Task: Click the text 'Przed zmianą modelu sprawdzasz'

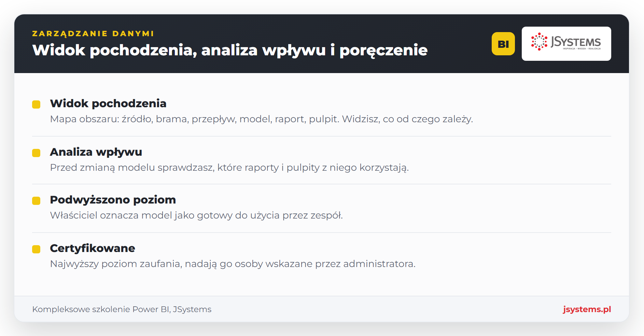Action: click(x=132, y=168)
